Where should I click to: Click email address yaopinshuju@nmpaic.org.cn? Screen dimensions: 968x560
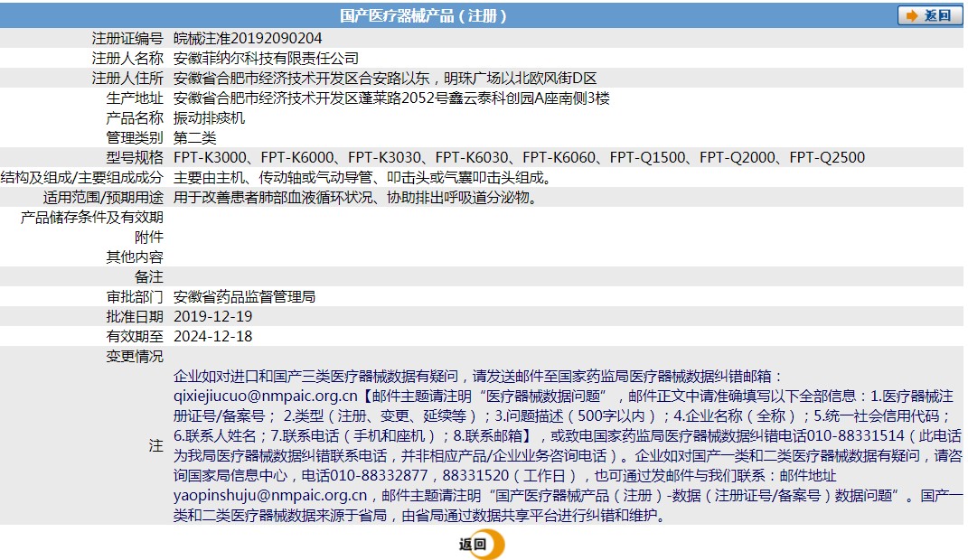(270, 495)
